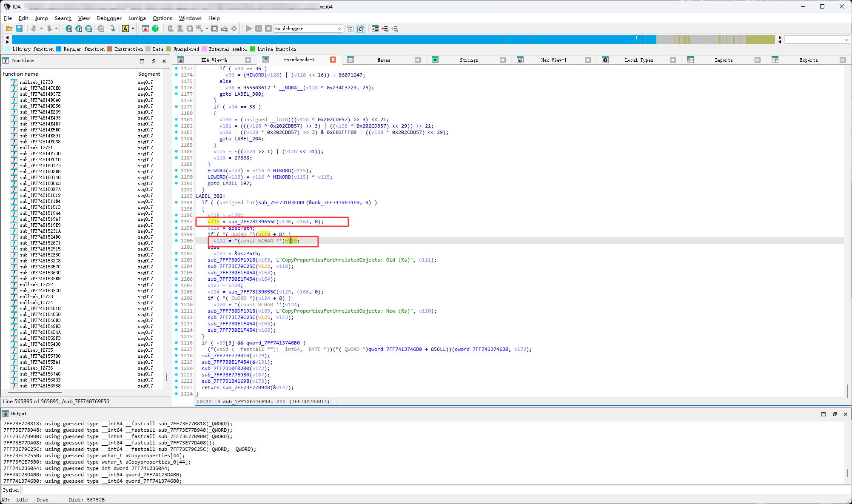Screen dimensions: 852x504
Task: Click the red triangle toolbar icon
Action: coord(145,28)
